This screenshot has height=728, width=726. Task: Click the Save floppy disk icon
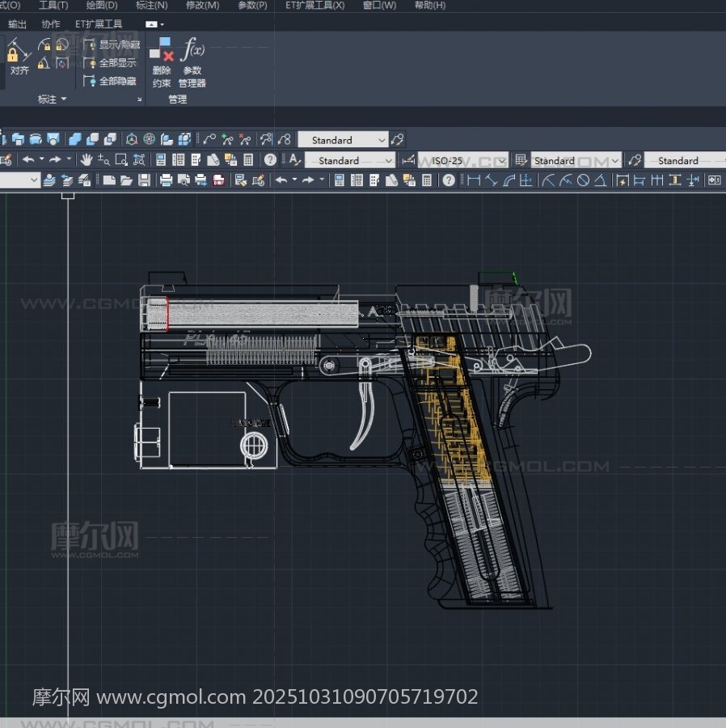coord(144,180)
